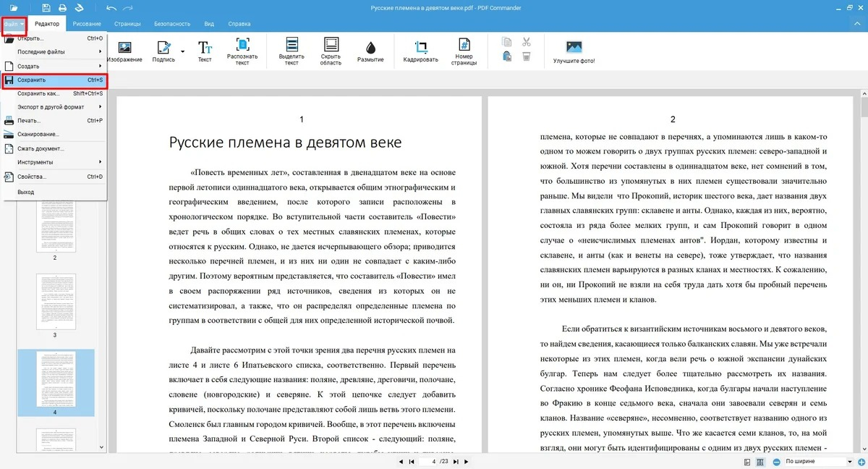Switch to the Рисование tab
This screenshot has height=469, width=868.
click(87, 24)
